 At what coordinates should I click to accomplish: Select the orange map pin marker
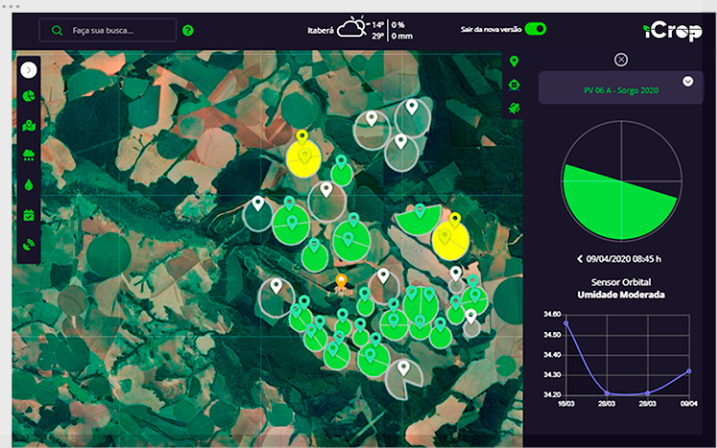[341, 282]
